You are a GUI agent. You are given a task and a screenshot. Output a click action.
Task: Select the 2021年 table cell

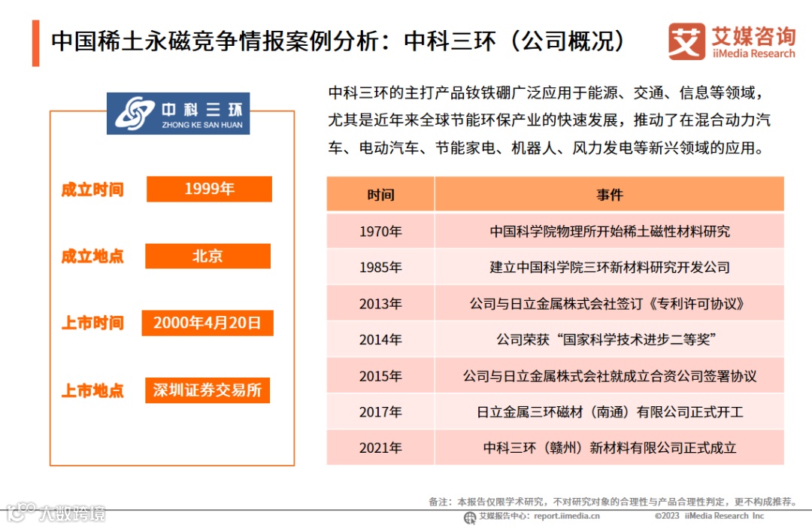point(380,448)
